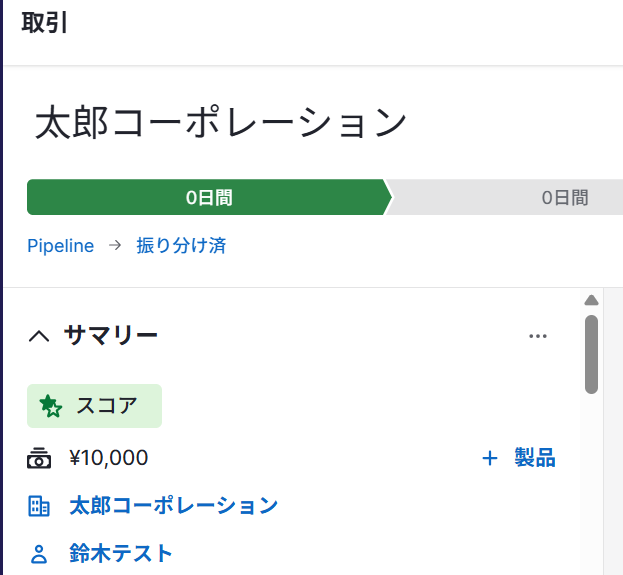
Task: Click the money icon beside ¥10,000
Action: coord(39,459)
